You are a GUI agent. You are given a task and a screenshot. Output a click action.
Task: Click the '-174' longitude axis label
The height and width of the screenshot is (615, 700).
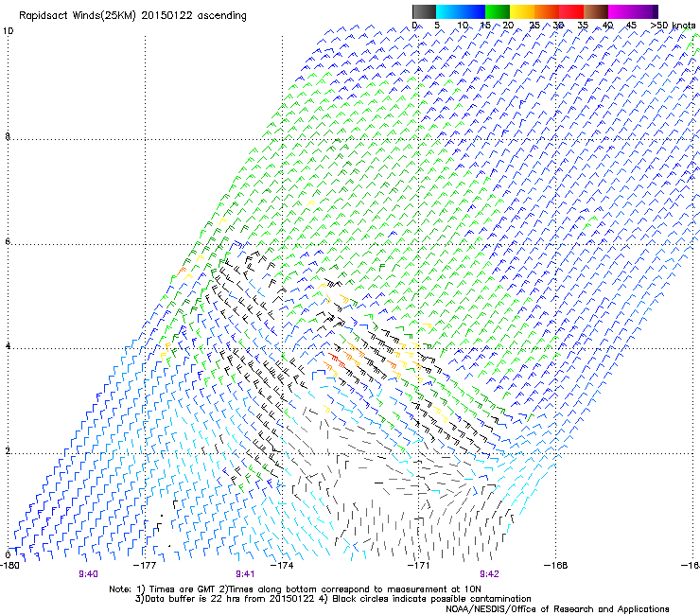pyautogui.click(x=282, y=566)
